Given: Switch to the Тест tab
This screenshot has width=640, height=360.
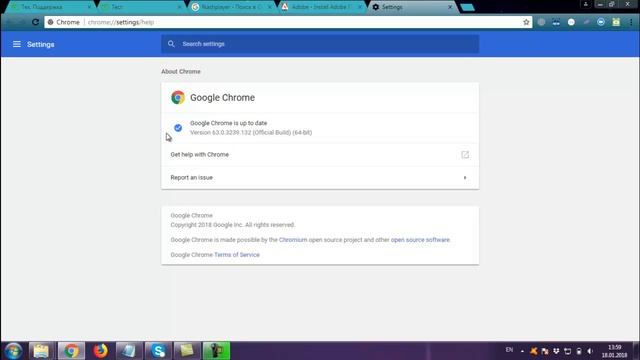Looking at the screenshot, I should (x=141, y=7).
